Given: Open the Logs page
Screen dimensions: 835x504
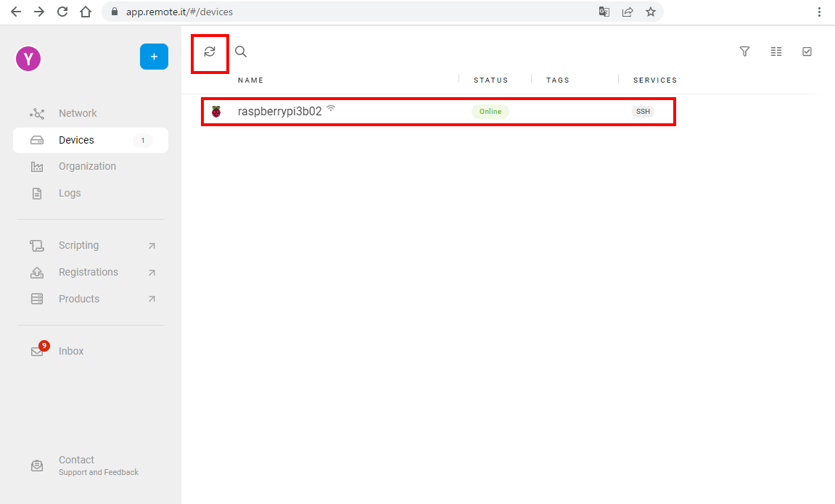Looking at the screenshot, I should pyautogui.click(x=70, y=193).
